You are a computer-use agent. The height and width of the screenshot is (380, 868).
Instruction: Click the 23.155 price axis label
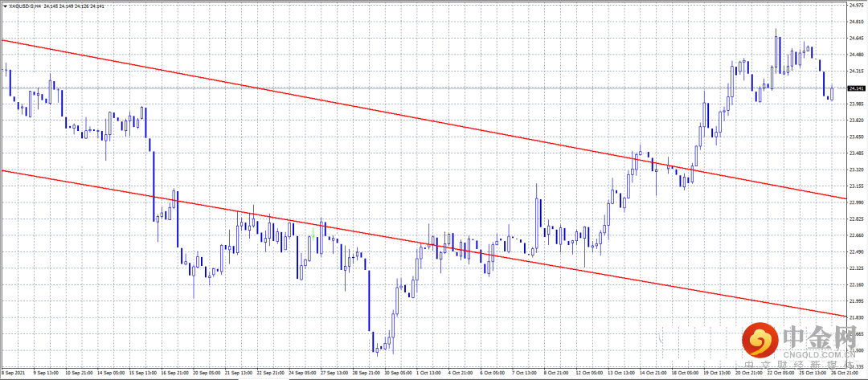coord(855,186)
